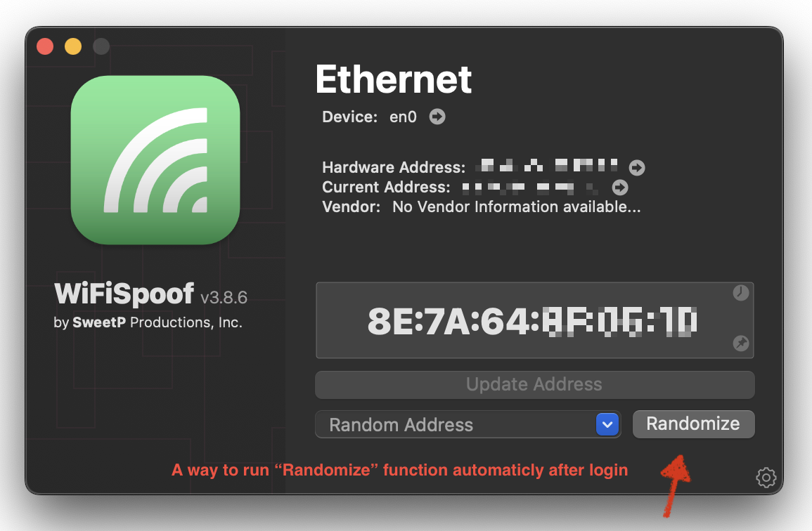Click the green WiFiSpoof app icon

pyautogui.click(x=155, y=160)
